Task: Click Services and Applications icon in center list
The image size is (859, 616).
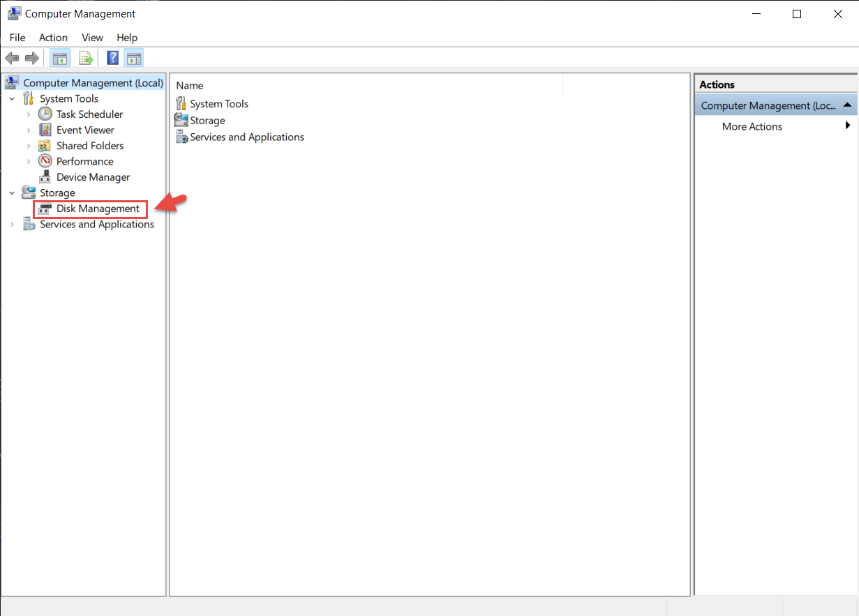Action: coord(181,137)
